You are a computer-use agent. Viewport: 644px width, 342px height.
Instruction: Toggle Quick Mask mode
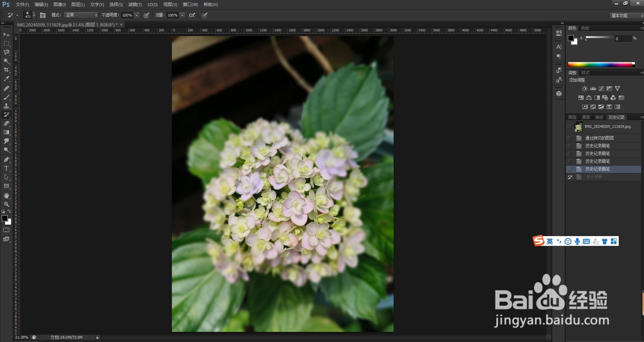click(x=6, y=230)
